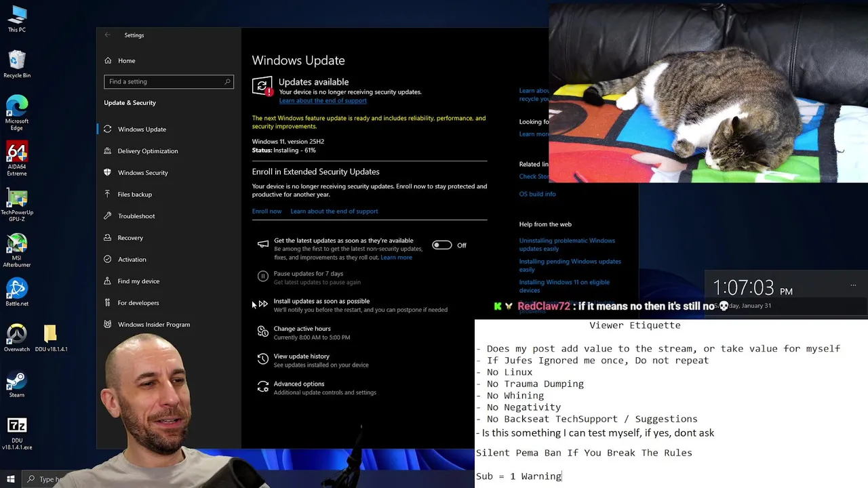Click Pause updates for 7 days
Screen dimensions: 868x488
(x=309, y=274)
